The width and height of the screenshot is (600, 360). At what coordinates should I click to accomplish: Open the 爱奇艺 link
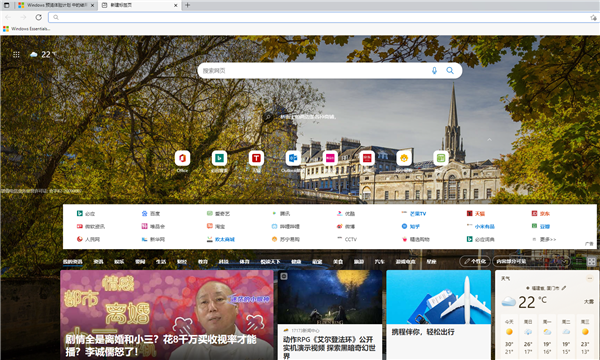click(218, 213)
